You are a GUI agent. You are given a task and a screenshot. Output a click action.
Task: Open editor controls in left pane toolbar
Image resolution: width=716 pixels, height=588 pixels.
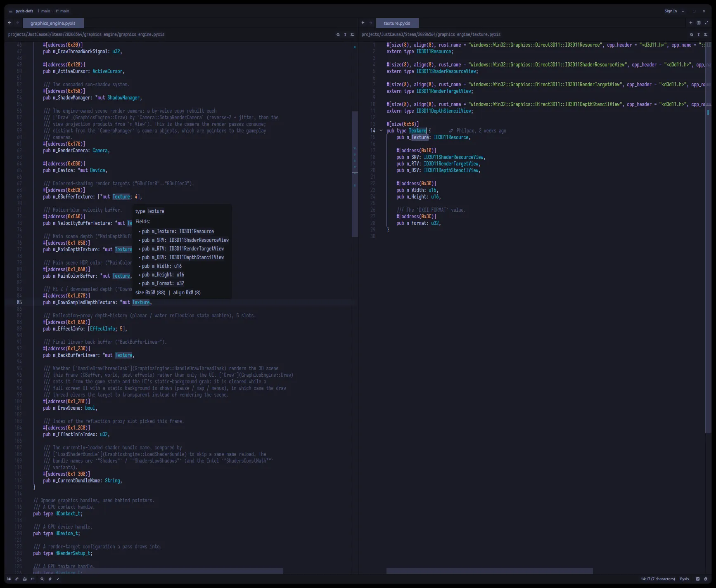point(352,35)
